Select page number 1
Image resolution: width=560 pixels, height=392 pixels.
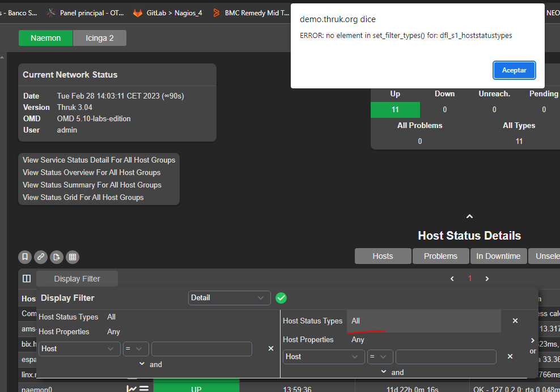point(470,279)
